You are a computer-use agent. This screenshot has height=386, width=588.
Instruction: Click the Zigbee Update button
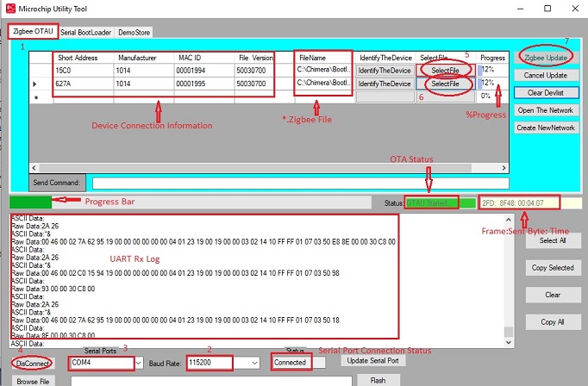point(545,58)
